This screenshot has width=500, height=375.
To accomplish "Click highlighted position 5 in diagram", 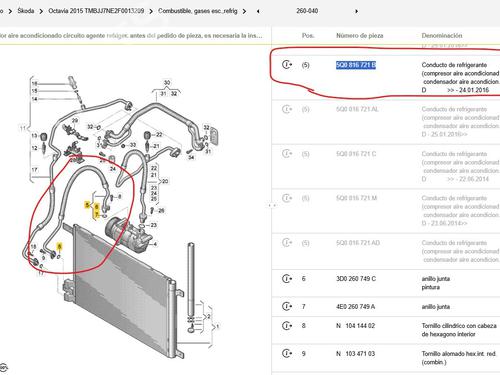I will 87,204.
